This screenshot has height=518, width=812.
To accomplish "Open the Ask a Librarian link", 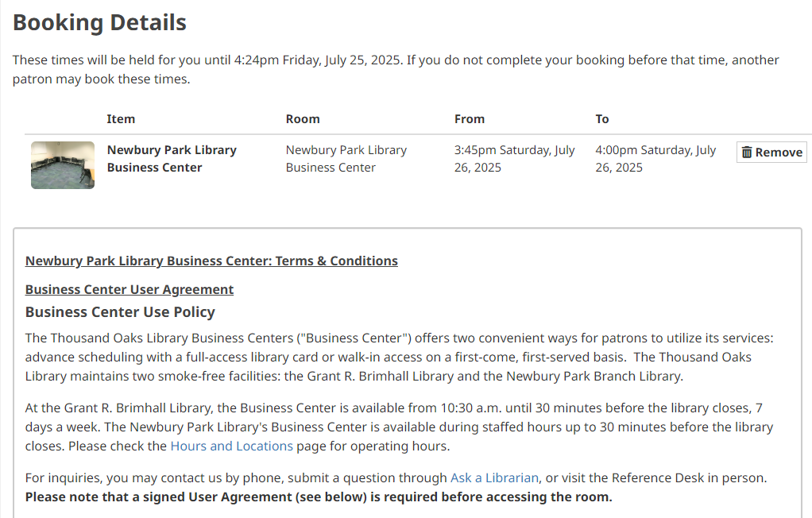I will coord(494,477).
